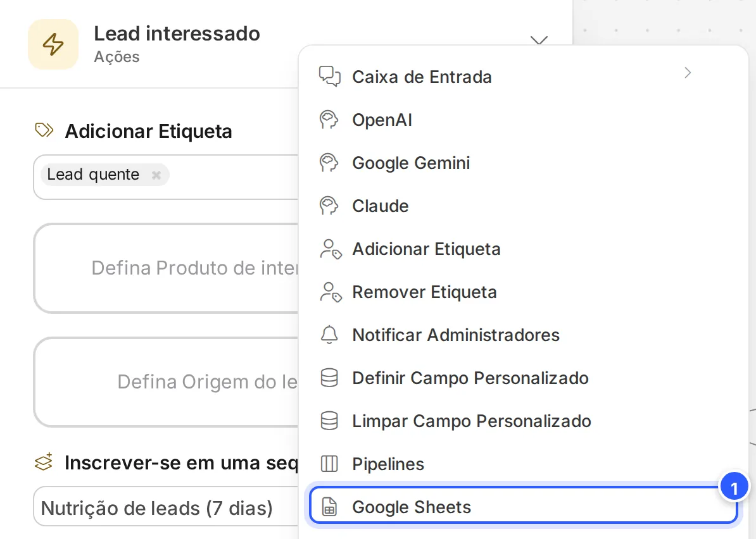Click the tag icon beside Adicionar Etiqueta heading
The height and width of the screenshot is (539, 756).
44,130
